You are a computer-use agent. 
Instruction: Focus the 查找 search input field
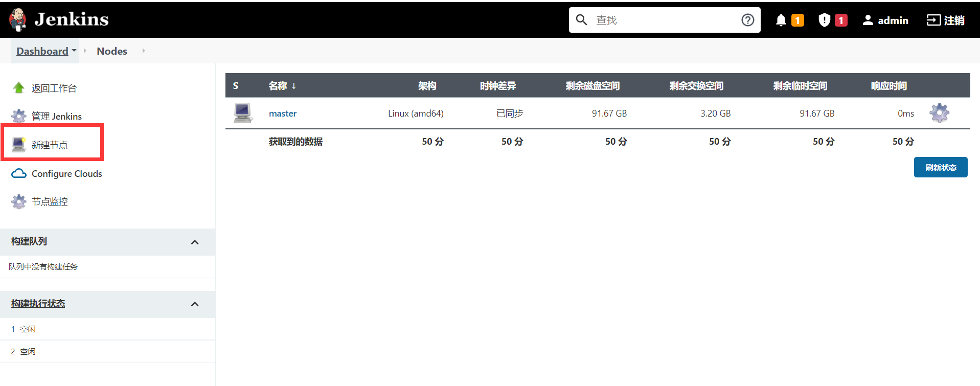[x=665, y=20]
